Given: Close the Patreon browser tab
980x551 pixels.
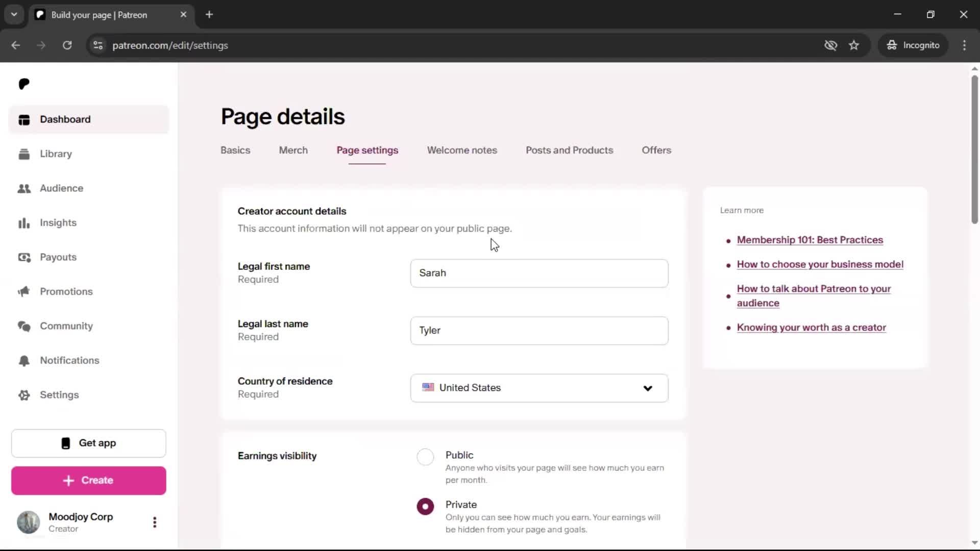Looking at the screenshot, I should 183,15.
